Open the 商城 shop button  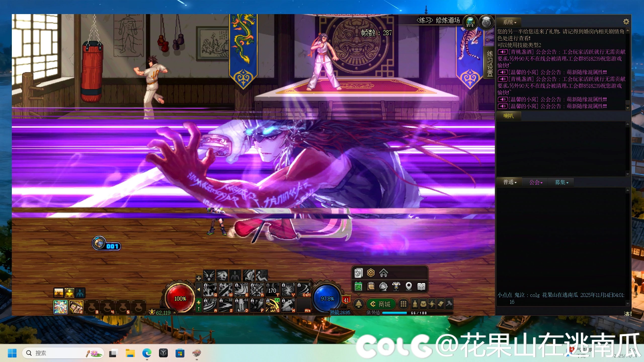click(x=381, y=304)
